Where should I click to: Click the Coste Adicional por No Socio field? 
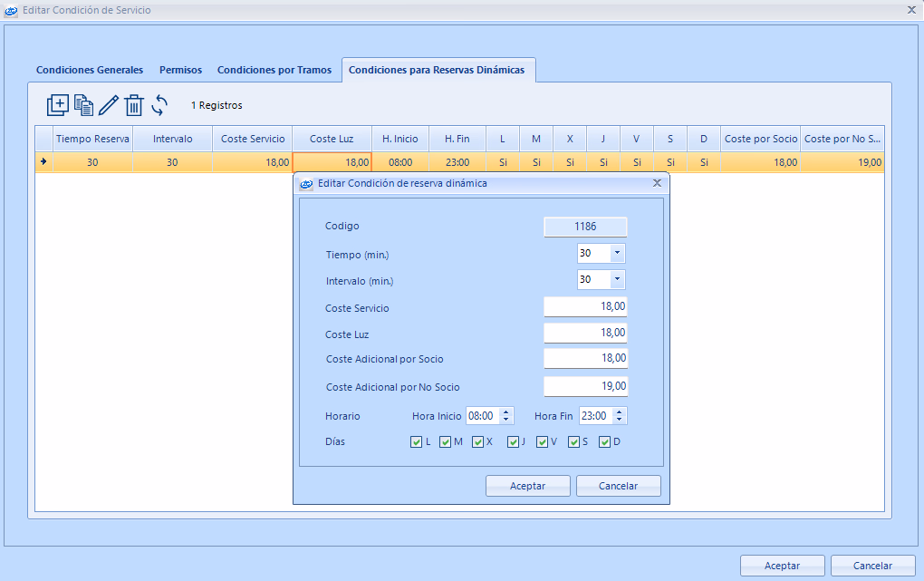pos(585,387)
